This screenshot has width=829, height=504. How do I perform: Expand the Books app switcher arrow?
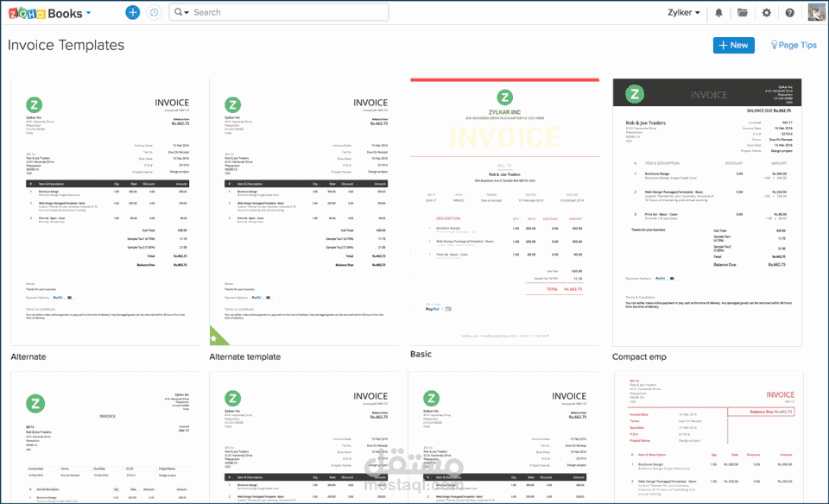[88, 13]
